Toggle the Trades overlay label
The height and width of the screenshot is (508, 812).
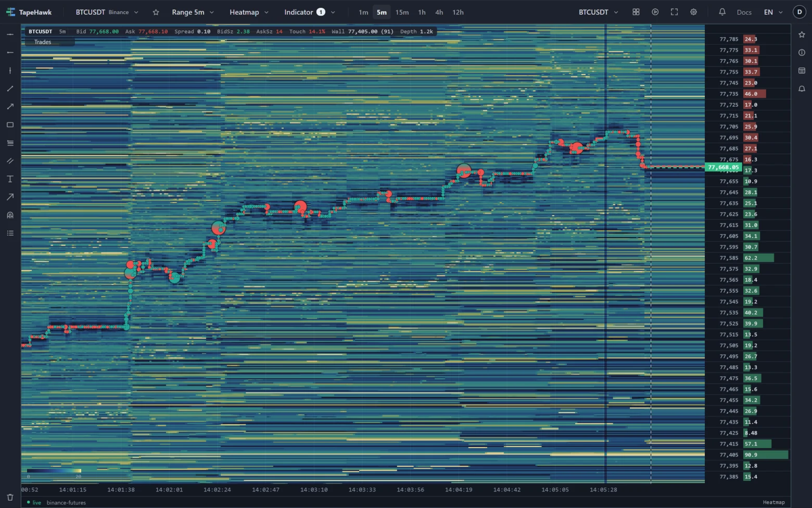click(43, 42)
